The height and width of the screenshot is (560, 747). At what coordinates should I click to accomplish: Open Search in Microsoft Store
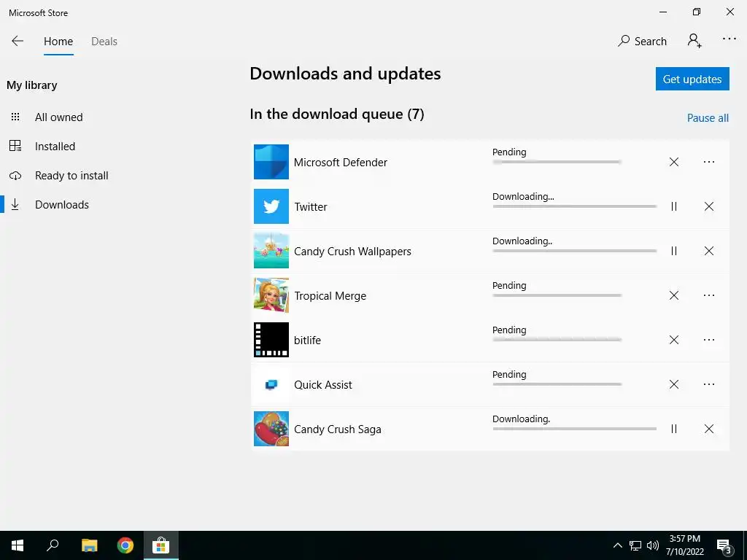(642, 42)
